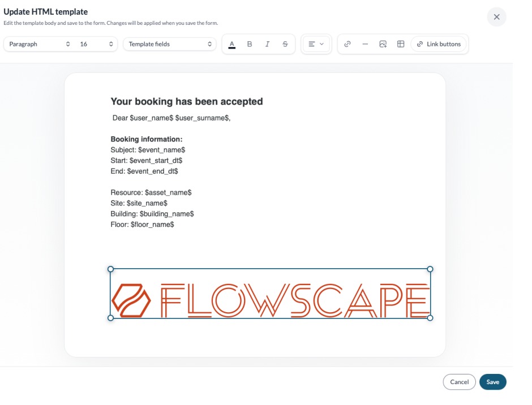The image size is (532, 405).
Task: Click the heading 'Your booking has been accepted'
Action: (187, 101)
